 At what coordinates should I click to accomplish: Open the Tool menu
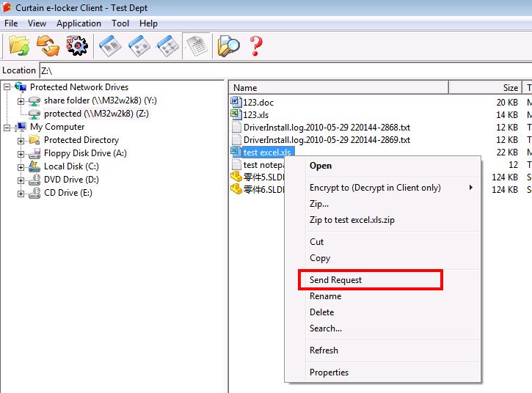point(120,23)
